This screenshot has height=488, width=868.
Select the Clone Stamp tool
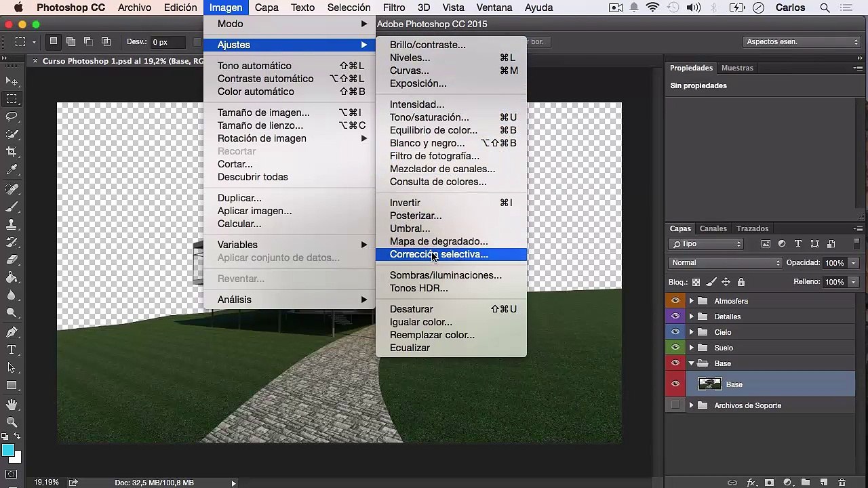pyautogui.click(x=12, y=224)
